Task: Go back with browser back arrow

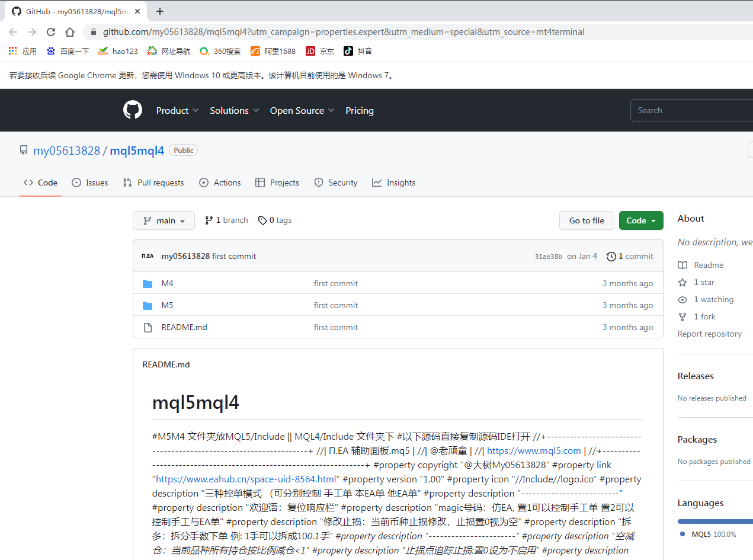Action: (13, 32)
